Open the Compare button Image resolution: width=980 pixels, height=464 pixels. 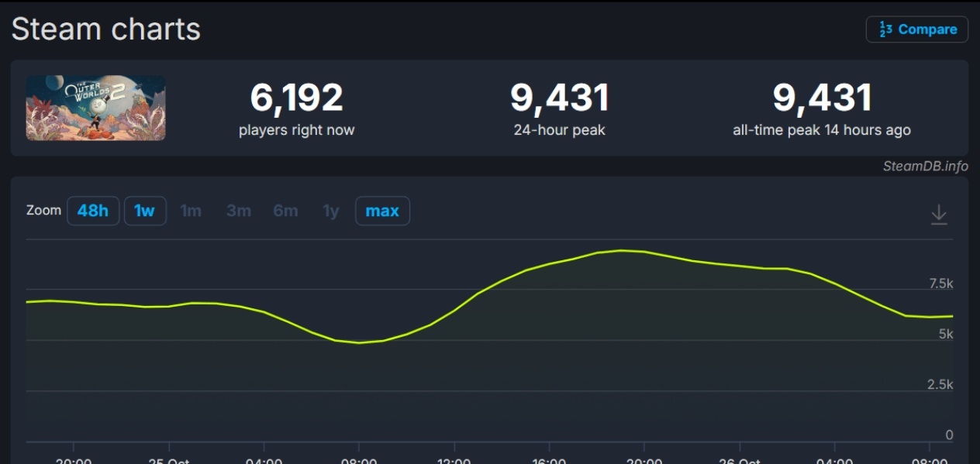click(916, 29)
